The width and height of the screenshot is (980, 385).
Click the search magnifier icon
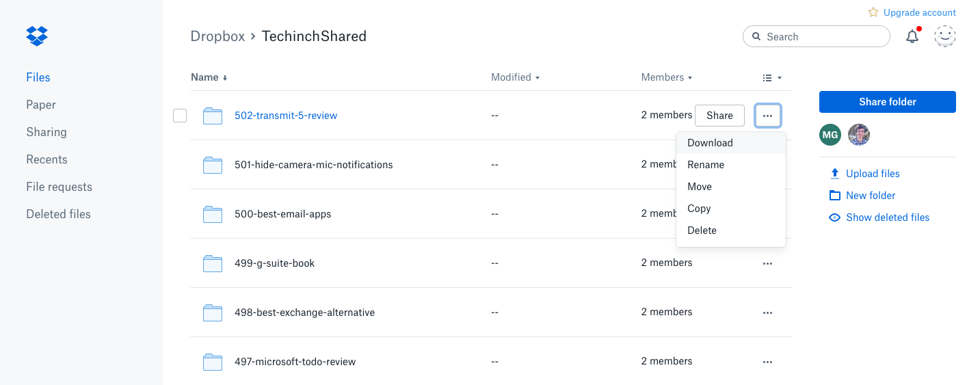(756, 37)
